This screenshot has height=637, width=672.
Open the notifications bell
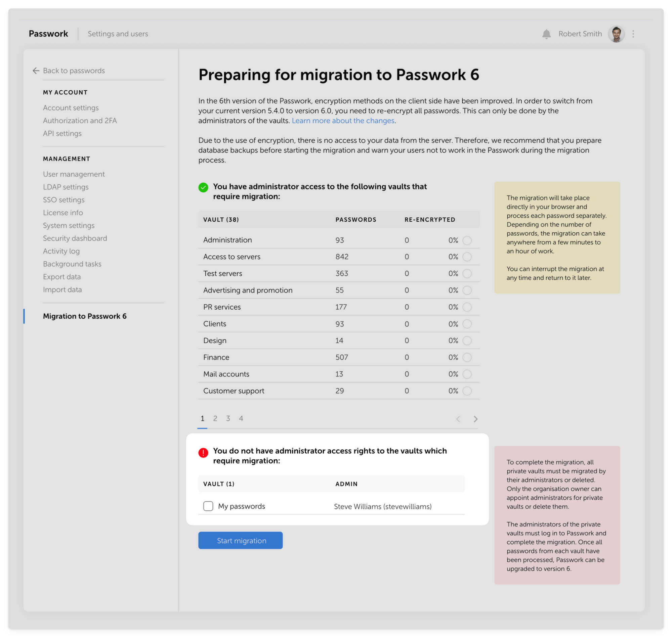pyautogui.click(x=546, y=34)
